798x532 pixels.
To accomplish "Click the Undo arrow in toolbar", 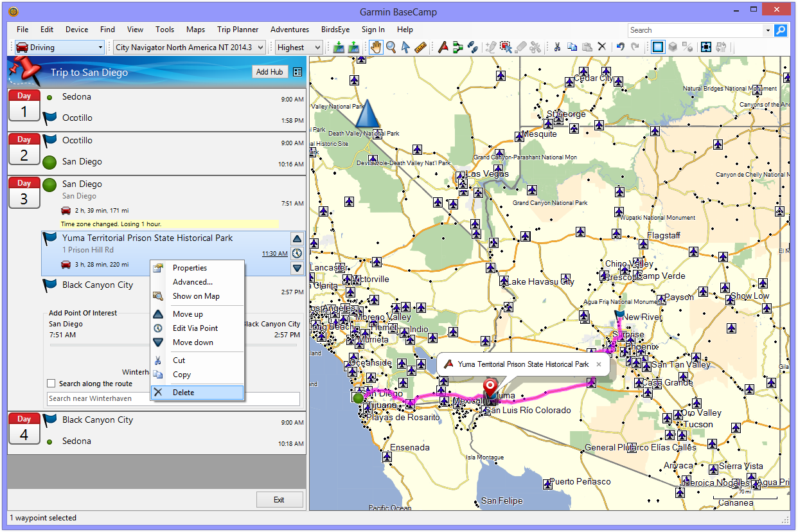I will point(620,47).
